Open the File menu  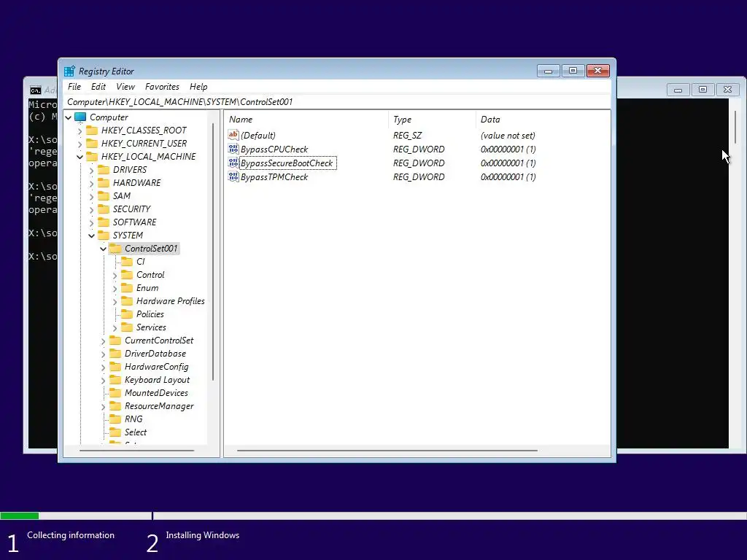pos(74,87)
